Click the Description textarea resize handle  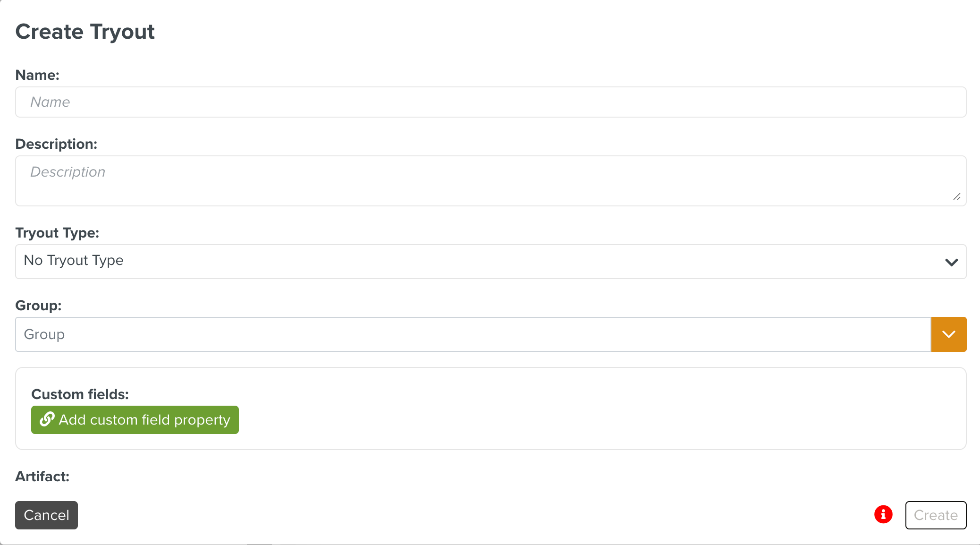[956, 197]
